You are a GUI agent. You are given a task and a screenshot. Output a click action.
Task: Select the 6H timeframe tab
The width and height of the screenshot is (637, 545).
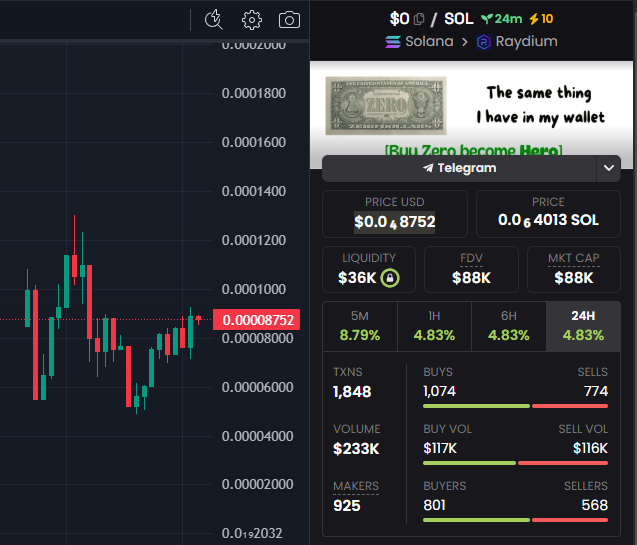tap(509, 327)
